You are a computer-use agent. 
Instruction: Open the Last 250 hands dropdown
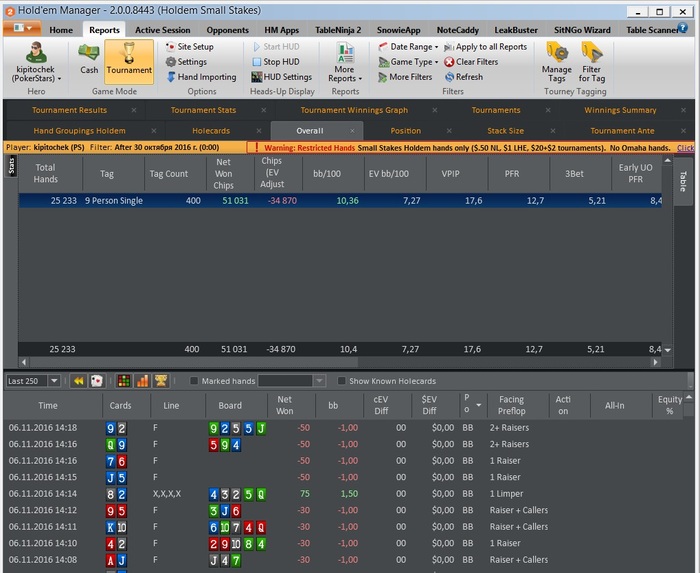click(x=54, y=381)
